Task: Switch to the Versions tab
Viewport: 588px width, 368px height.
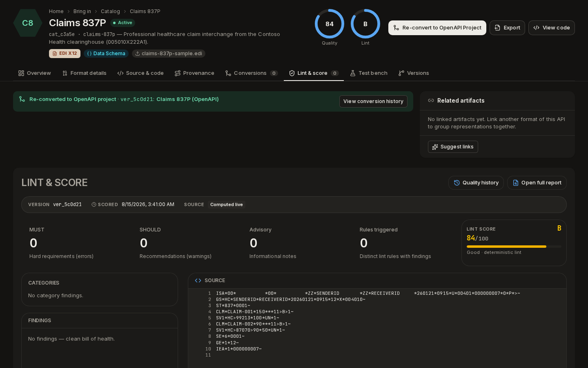Action: pos(414,73)
